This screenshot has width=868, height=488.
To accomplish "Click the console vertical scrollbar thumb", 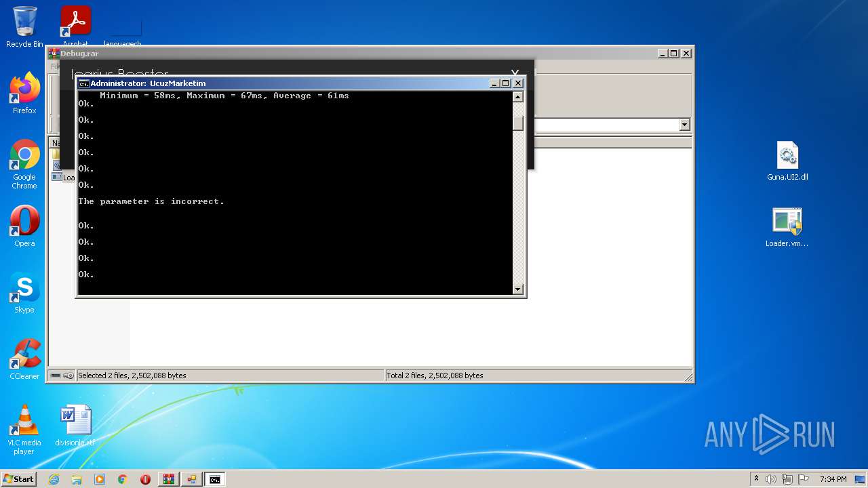I will click(x=518, y=123).
